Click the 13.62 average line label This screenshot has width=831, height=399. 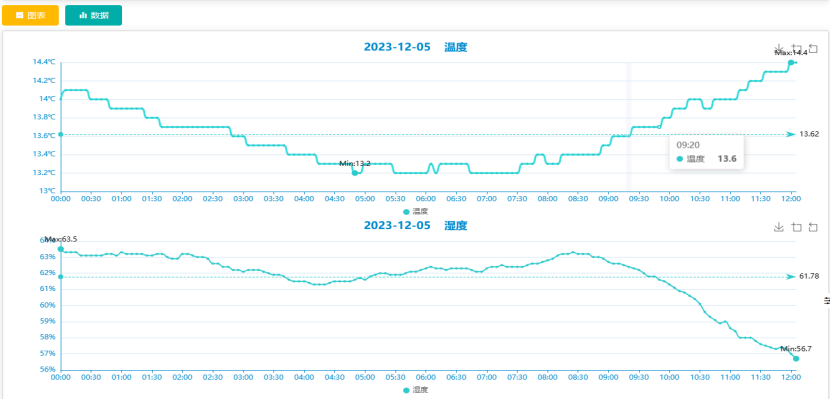809,135
